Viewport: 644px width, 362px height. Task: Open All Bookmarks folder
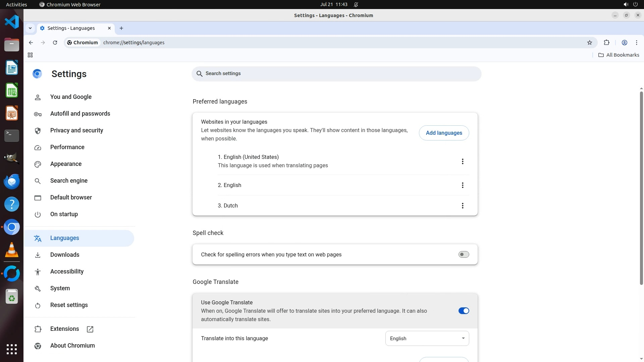pos(619,55)
